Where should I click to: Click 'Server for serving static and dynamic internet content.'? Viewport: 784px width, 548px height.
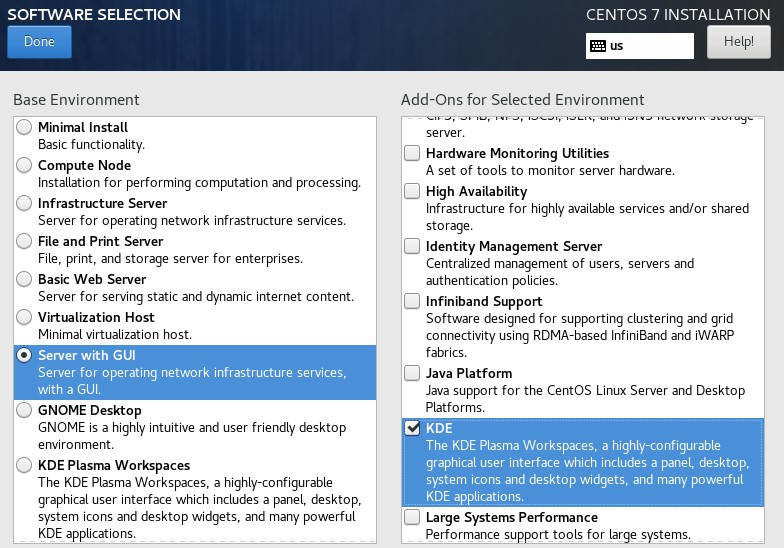point(196,296)
